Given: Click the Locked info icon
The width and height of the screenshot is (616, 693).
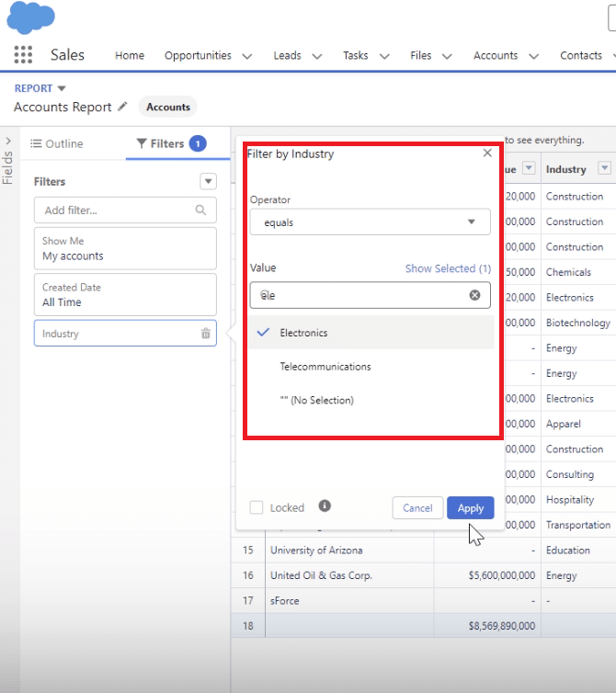Looking at the screenshot, I should (x=325, y=506).
